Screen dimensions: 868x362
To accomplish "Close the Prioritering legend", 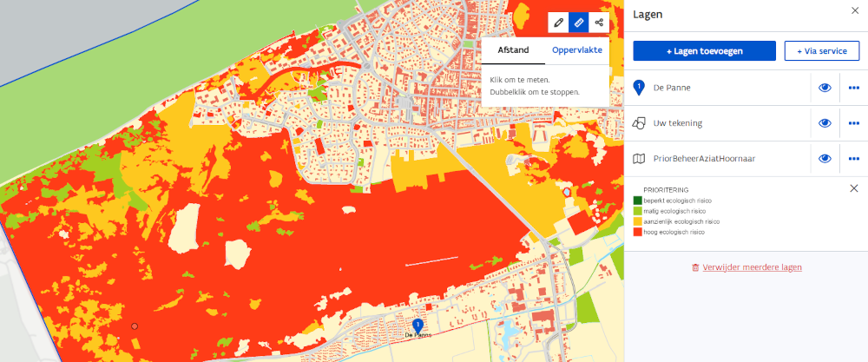I will coord(853,188).
